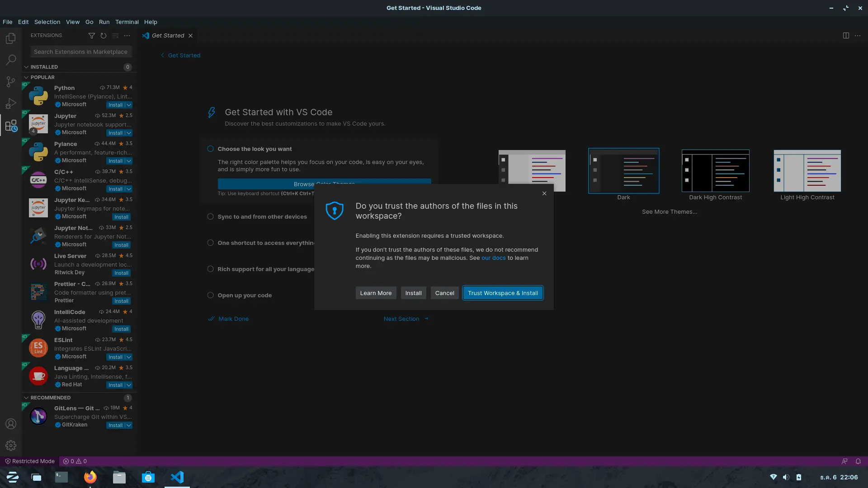Open the File menu

7,22
